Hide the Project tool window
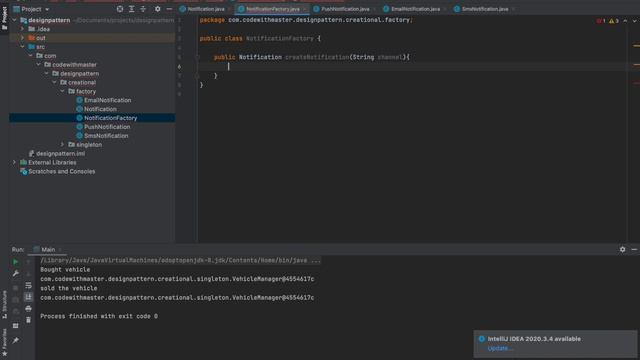The image size is (640, 360). point(169,9)
